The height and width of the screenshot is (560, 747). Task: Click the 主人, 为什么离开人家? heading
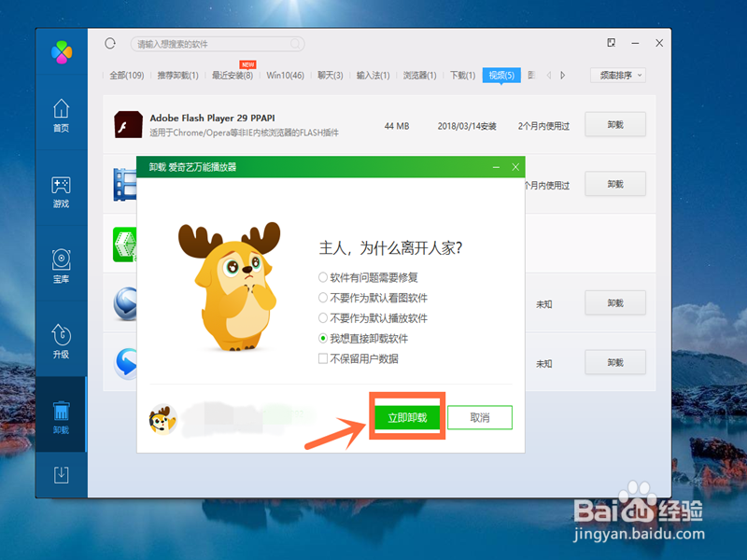(390, 247)
